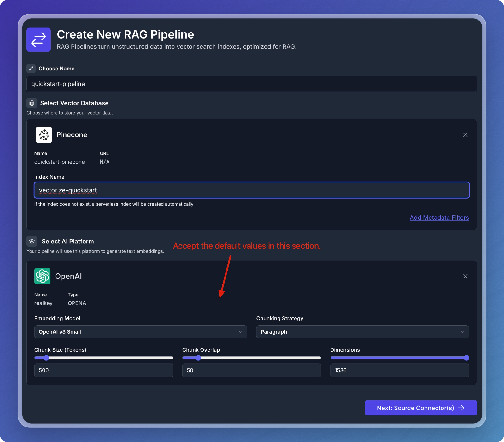The width and height of the screenshot is (504, 442).
Task: Open the Chunking Strategy dropdown
Action: pos(363,332)
